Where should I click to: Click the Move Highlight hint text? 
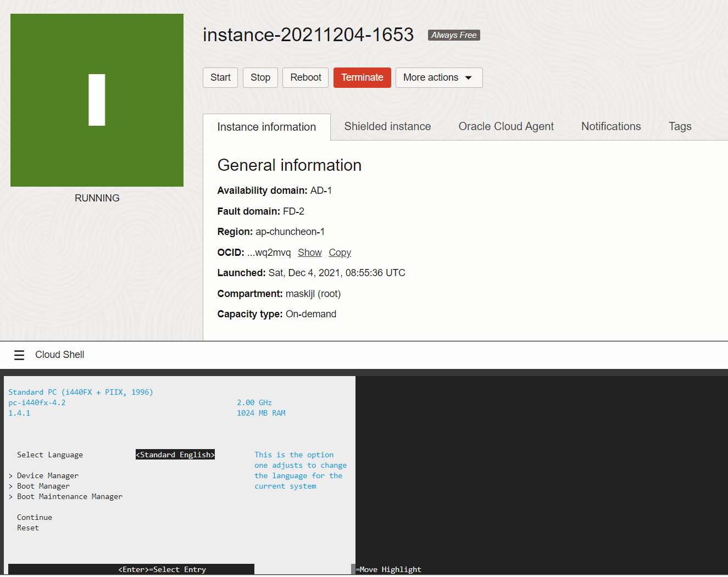[x=388, y=569]
